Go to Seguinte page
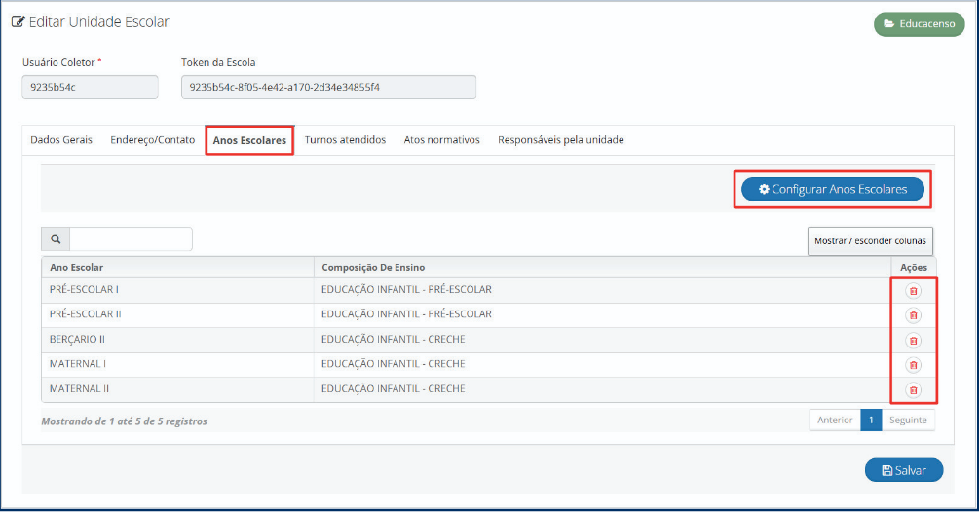Image resolution: width=980 pixels, height=512 pixels. click(908, 420)
